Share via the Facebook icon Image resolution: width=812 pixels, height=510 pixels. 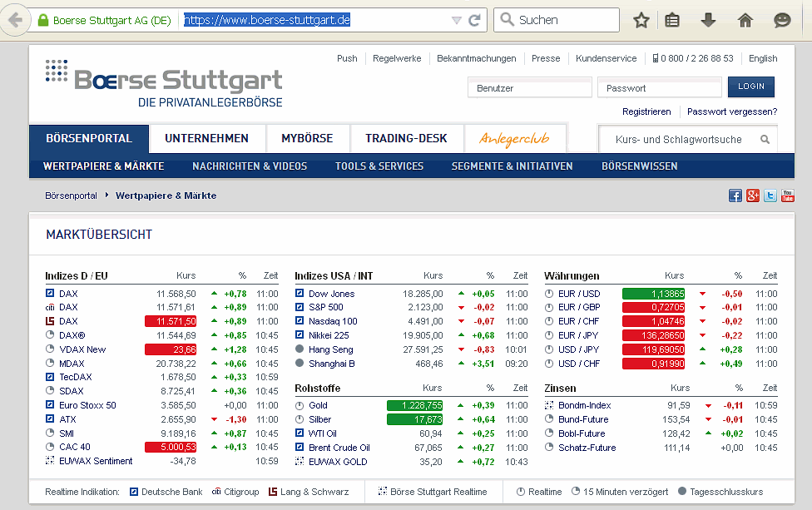(735, 196)
